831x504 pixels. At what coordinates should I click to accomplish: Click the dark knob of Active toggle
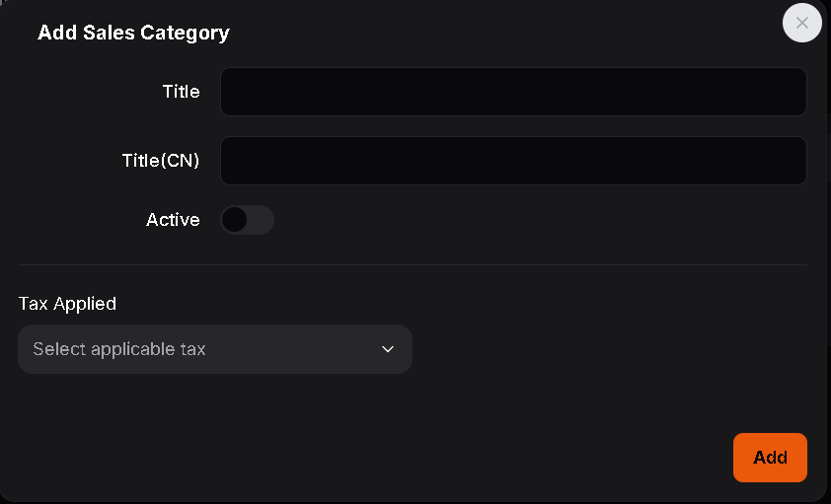point(234,220)
